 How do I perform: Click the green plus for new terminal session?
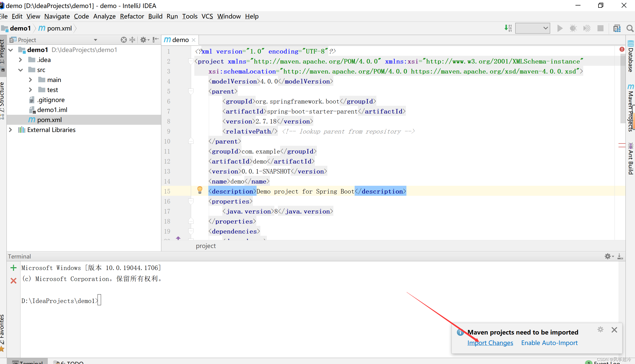(x=14, y=268)
